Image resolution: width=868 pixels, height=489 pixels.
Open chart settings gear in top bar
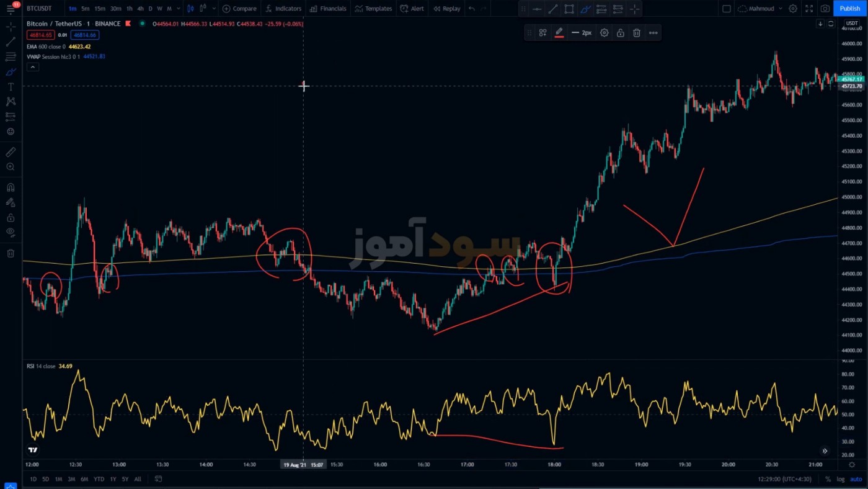pyautogui.click(x=793, y=9)
